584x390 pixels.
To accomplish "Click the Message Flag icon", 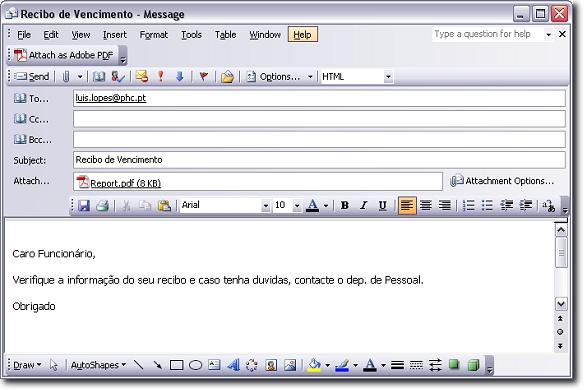I will coord(203,76).
